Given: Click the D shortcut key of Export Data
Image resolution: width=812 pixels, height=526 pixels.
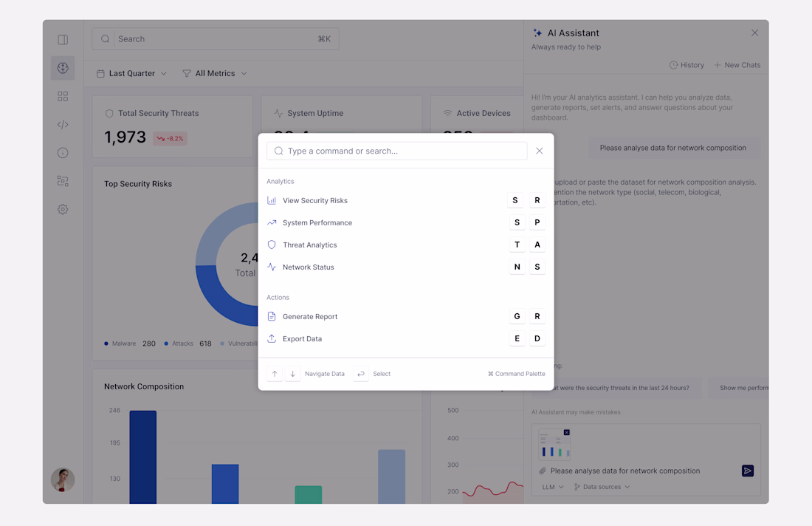Looking at the screenshot, I should tap(537, 338).
